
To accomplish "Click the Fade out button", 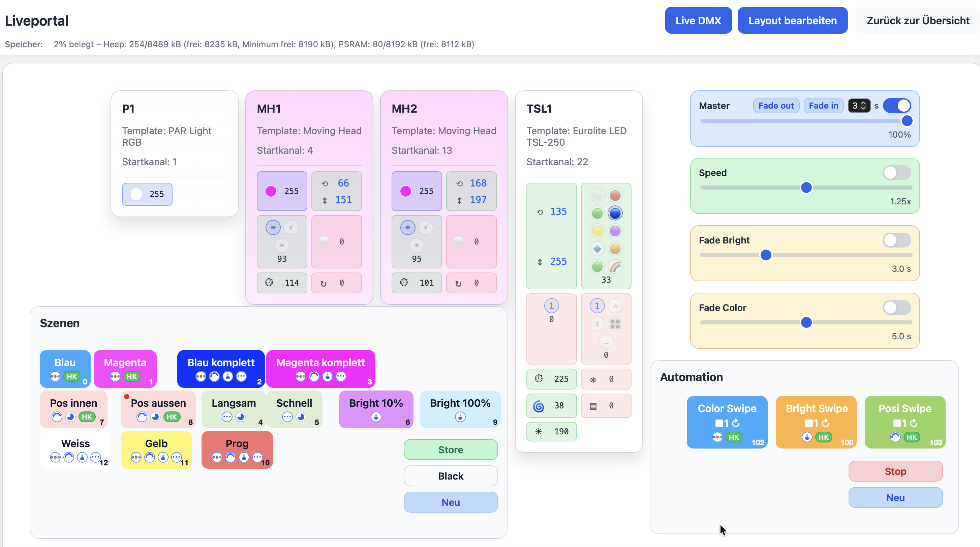I will click(776, 106).
